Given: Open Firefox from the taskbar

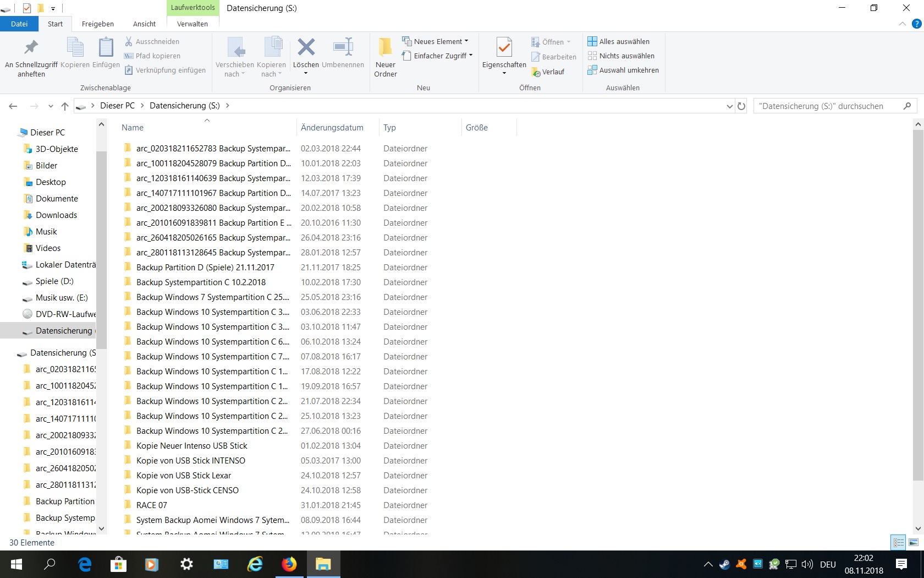Looking at the screenshot, I should point(289,564).
